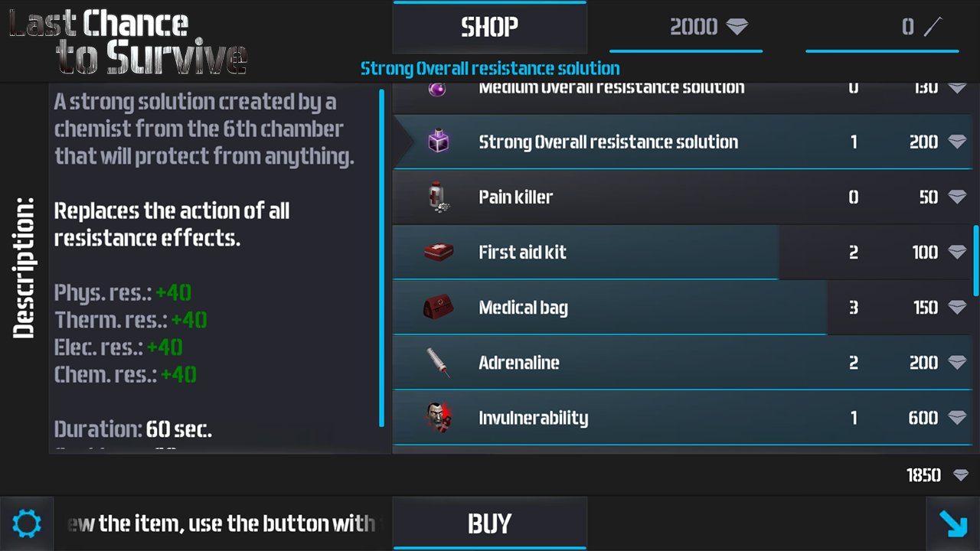Select the Adrenaline syringe icon

coord(439,362)
